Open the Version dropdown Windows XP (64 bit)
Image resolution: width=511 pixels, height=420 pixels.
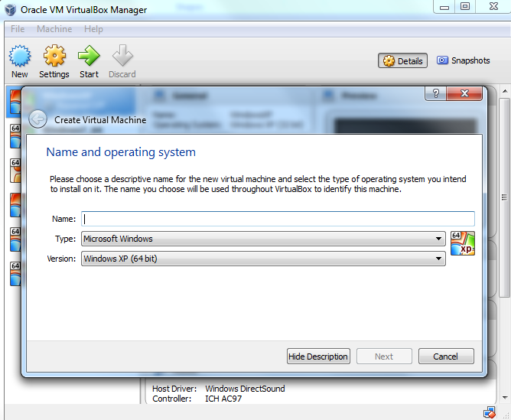click(262, 259)
